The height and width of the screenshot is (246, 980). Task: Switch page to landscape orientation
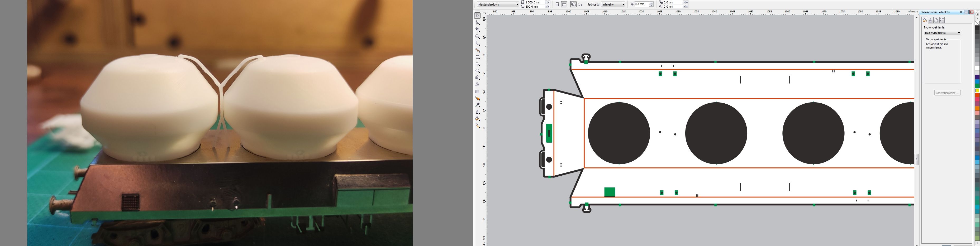564,4
